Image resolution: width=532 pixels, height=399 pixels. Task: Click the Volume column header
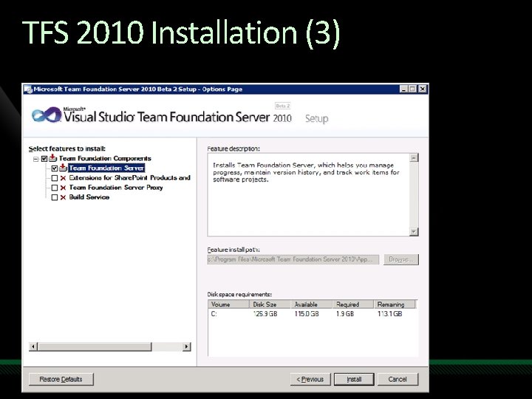(x=228, y=304)
